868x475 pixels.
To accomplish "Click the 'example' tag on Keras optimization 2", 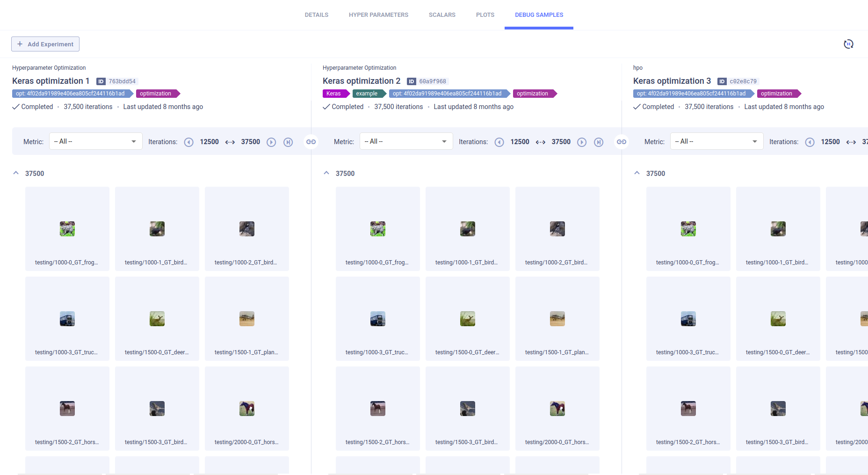I will click(x=367, y=94).
